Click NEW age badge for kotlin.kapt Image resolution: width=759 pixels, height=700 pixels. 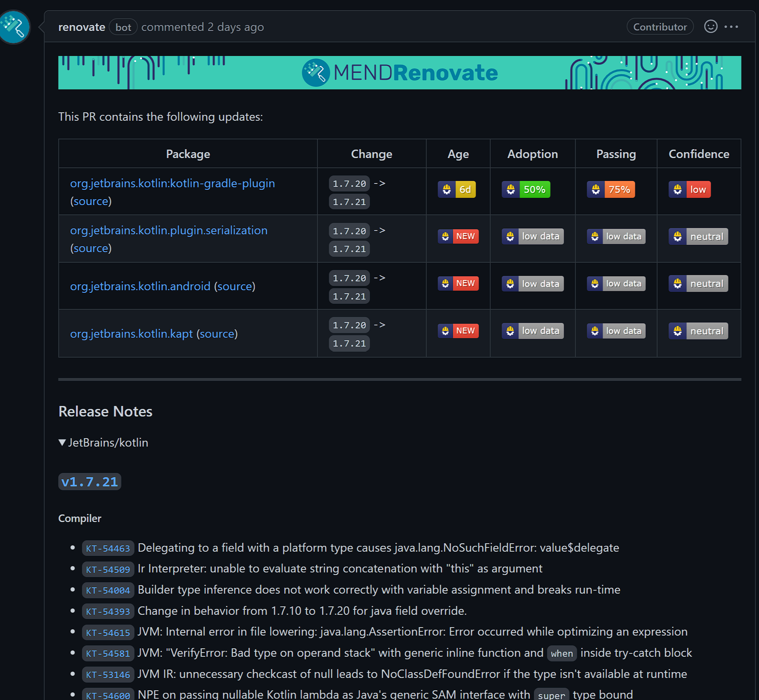(458, 331)
